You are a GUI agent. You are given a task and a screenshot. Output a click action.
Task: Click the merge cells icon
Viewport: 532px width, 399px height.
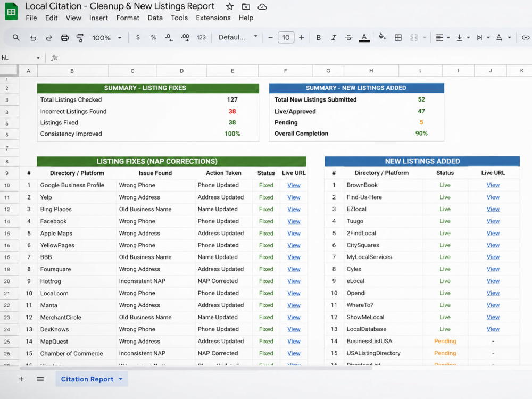pos(413,37)
